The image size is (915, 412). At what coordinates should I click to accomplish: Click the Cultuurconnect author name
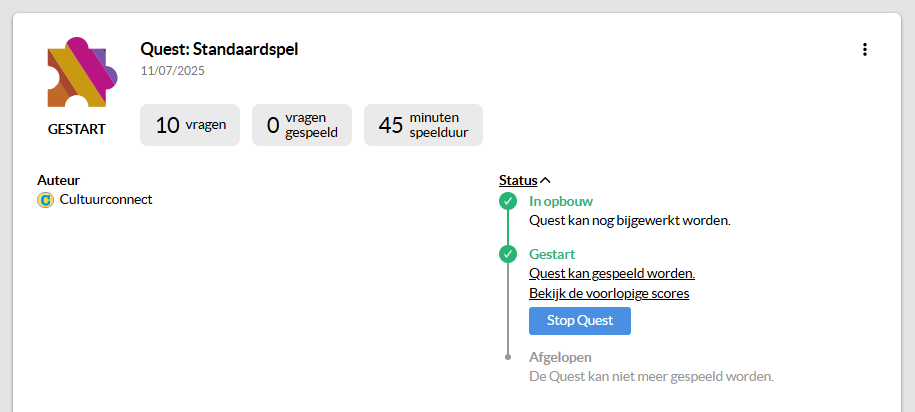pyautogui.click(x=106, y=199)
